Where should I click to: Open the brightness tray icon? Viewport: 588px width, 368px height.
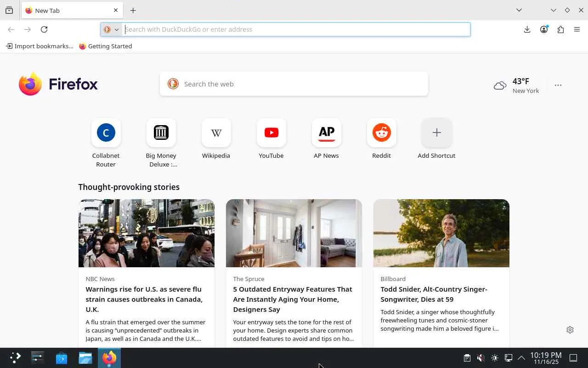[495, 358]
